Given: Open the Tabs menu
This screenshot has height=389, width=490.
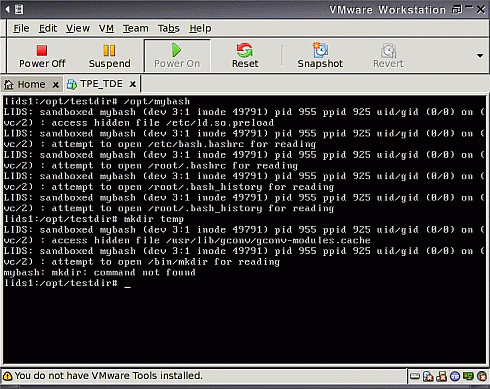Looking at the screenshot, I should 168,28.
